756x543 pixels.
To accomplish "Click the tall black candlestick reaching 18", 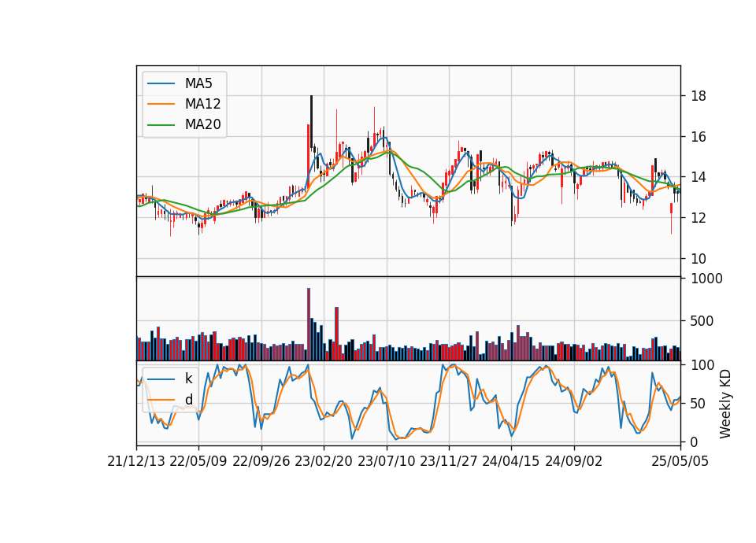I will tap(312, 123).
